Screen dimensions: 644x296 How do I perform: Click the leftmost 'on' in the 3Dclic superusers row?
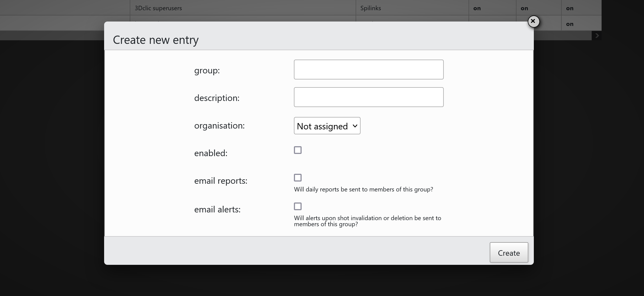click(477, 8)
